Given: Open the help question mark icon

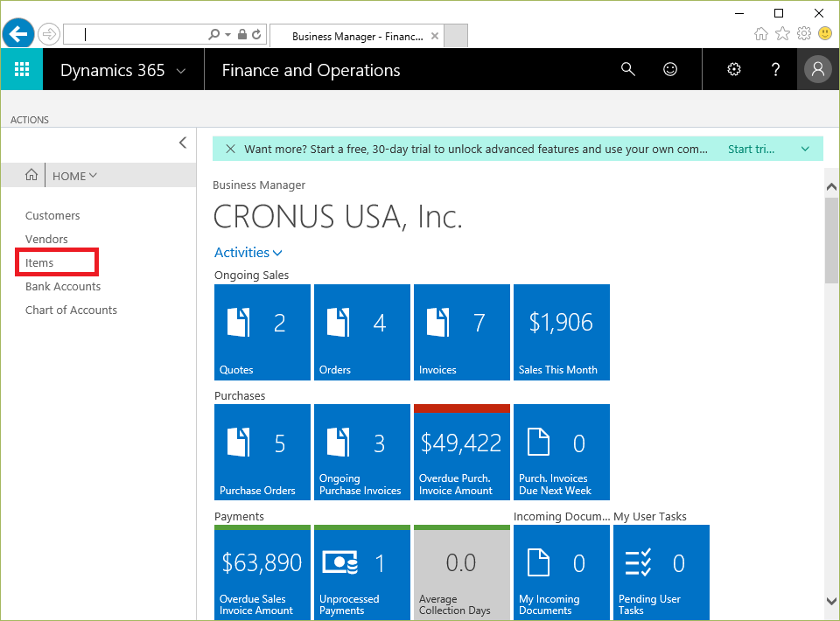Looking at the screenshot, I should tap(775, 69).
